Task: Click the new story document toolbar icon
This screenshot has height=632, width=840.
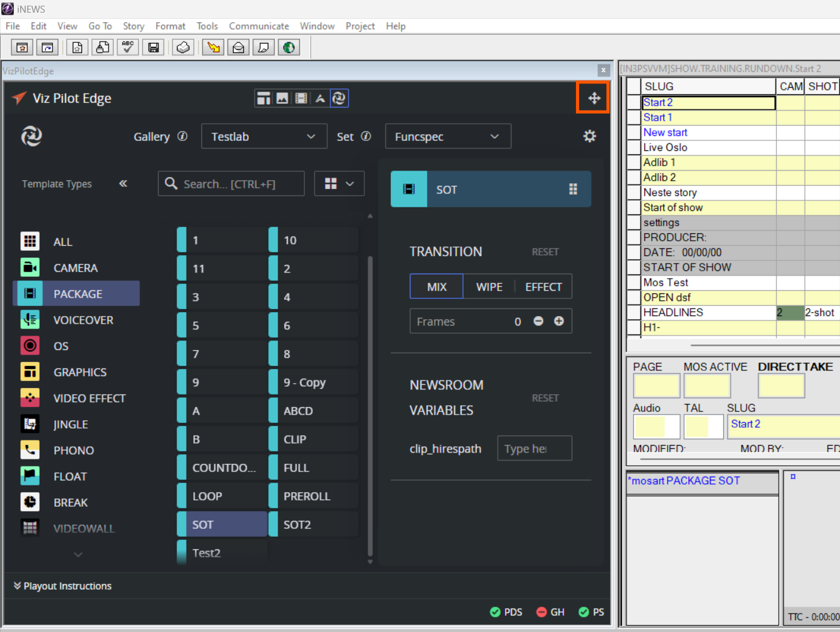Action: pyautogui.click(x=78, y=47)
